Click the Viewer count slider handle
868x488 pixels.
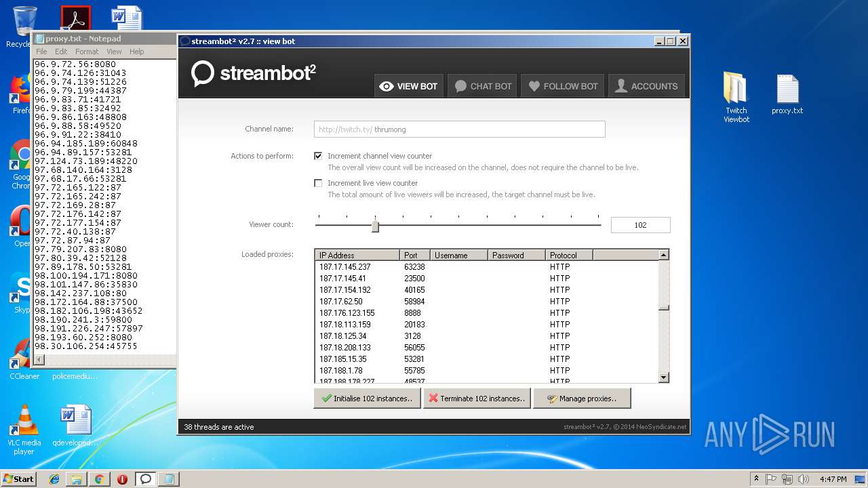click(x=375, y=226)
